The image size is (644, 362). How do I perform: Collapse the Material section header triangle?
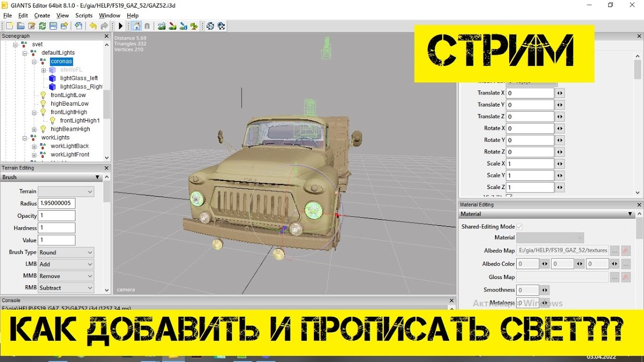click(x=630, y=214)
